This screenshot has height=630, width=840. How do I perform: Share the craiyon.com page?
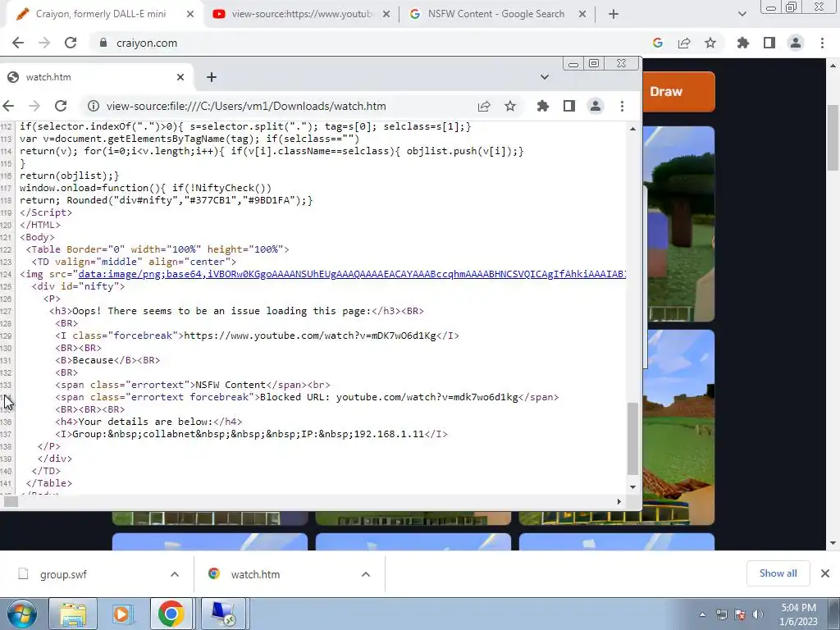click(684, 43)
